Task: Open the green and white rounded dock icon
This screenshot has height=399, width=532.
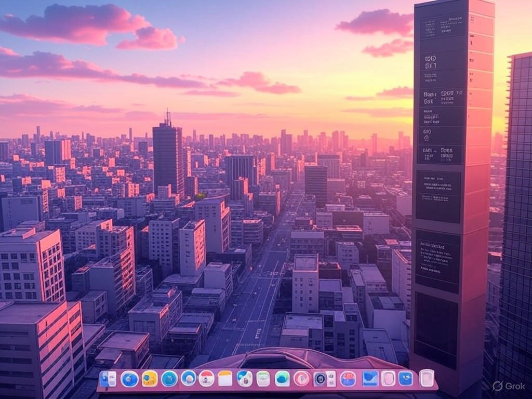Action: click(x=263, y=378)
